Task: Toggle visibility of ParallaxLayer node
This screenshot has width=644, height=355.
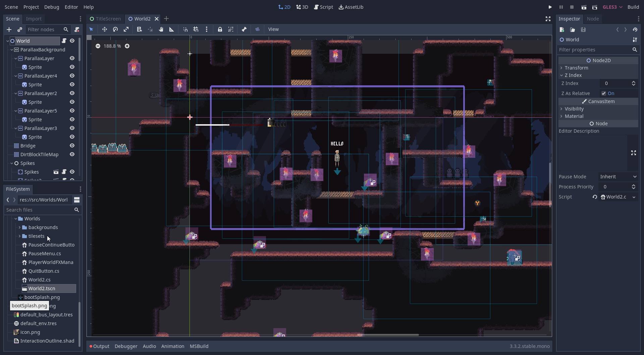Action: click(72, 58)
